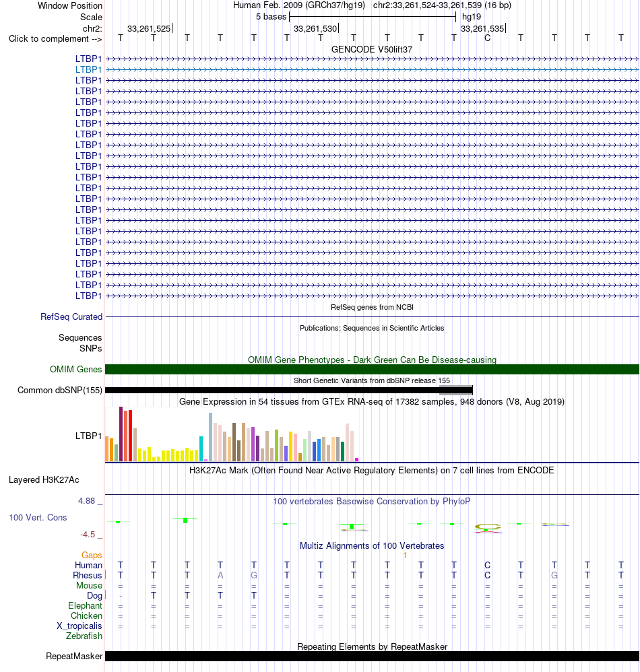Select the Human alignment row label
Screen dimensions: 640x672
click(x=88, y=566)
